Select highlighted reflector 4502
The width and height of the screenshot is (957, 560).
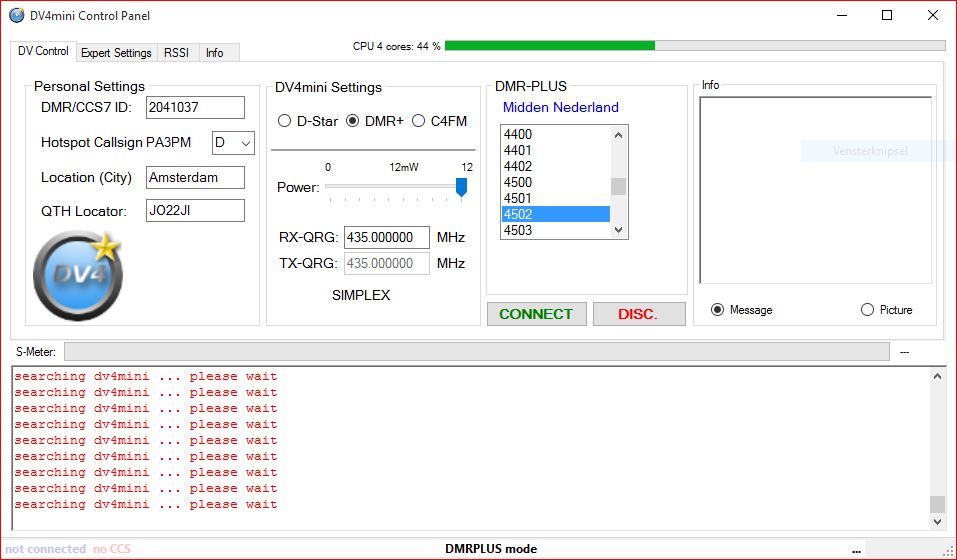(x=555, y=214)
